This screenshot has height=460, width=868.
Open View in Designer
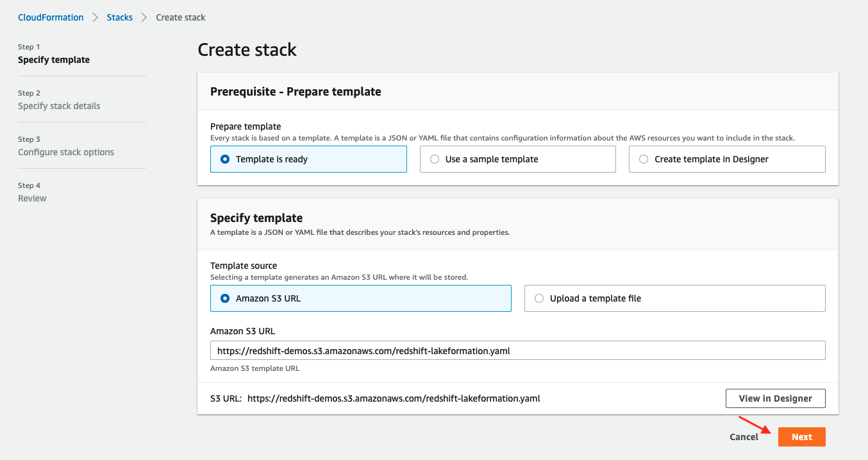click(x=775, y=398)
